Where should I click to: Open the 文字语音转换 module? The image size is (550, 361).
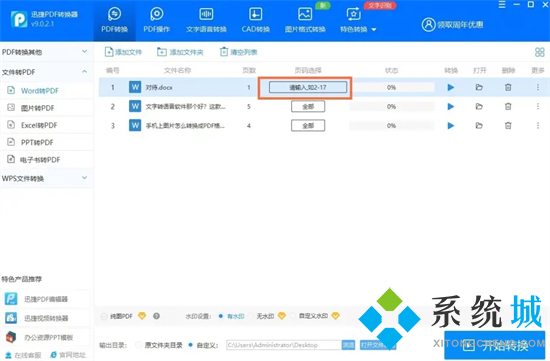coord(206,20)
